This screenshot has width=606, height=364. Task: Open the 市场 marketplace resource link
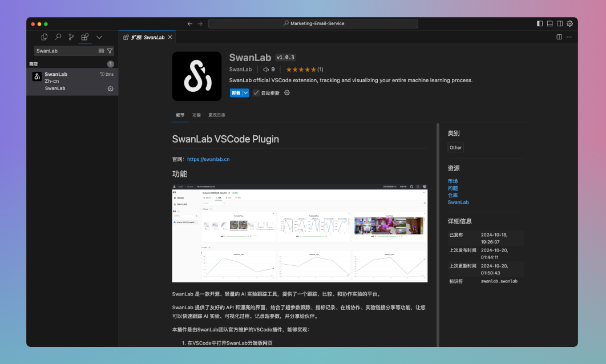453,181
